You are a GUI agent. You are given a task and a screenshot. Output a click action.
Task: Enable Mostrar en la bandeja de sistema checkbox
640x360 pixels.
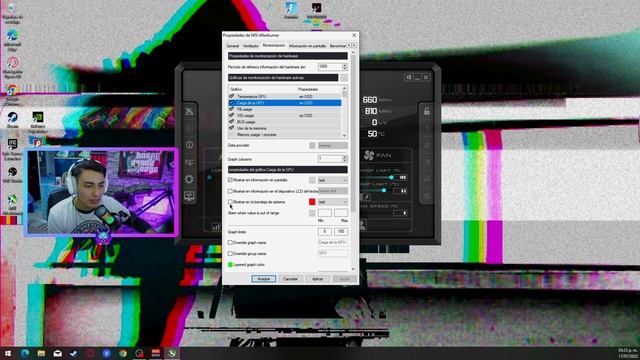(230, 202)
